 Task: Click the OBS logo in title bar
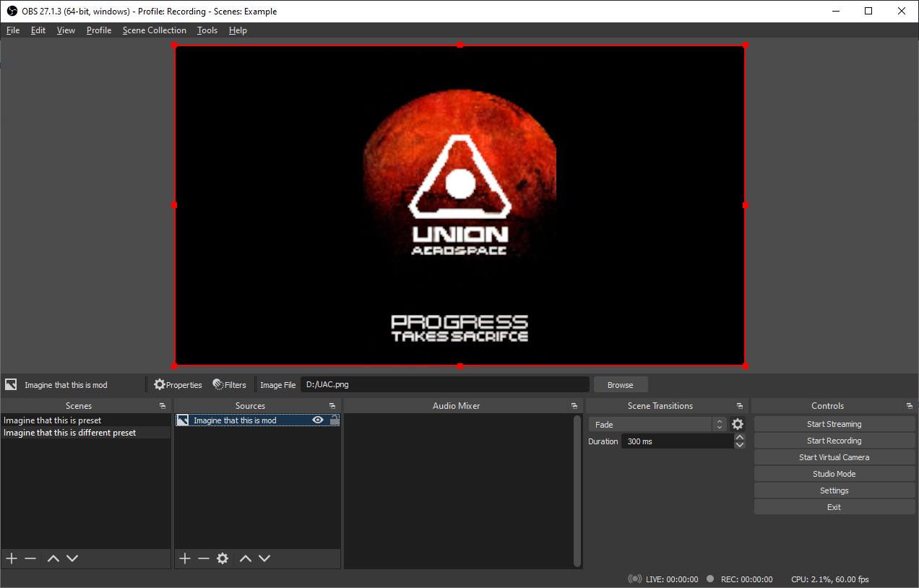tap(12, 11)
